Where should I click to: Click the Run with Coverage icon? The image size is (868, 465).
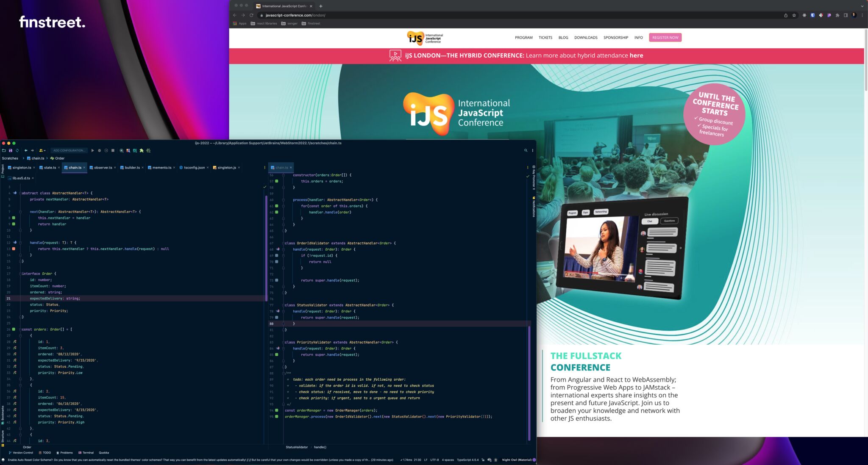pos(106,150)
